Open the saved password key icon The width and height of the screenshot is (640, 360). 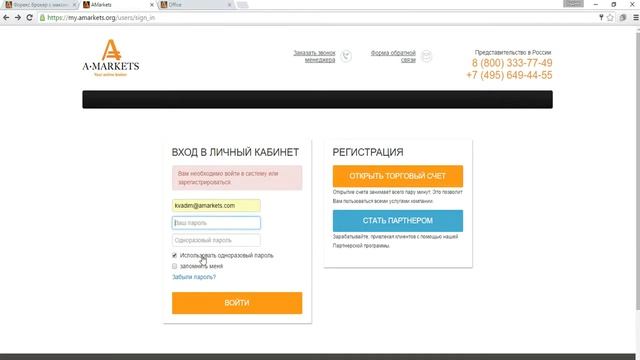coord(601,18)
